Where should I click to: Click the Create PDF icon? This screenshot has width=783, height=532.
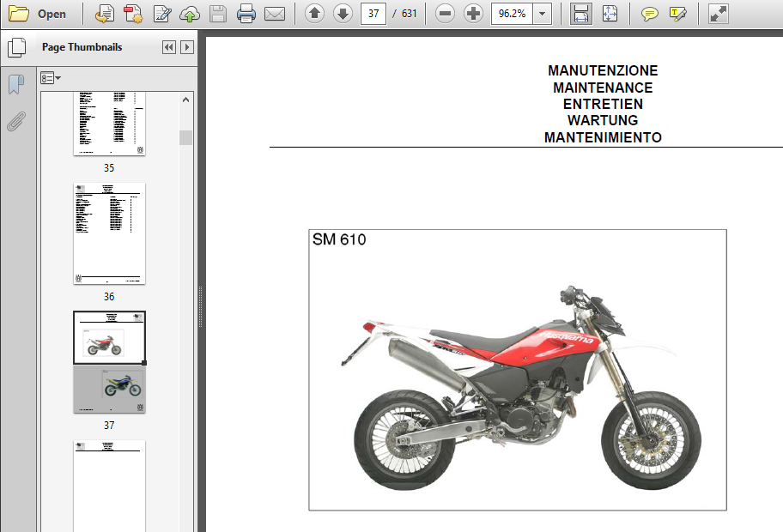point(133,14)
